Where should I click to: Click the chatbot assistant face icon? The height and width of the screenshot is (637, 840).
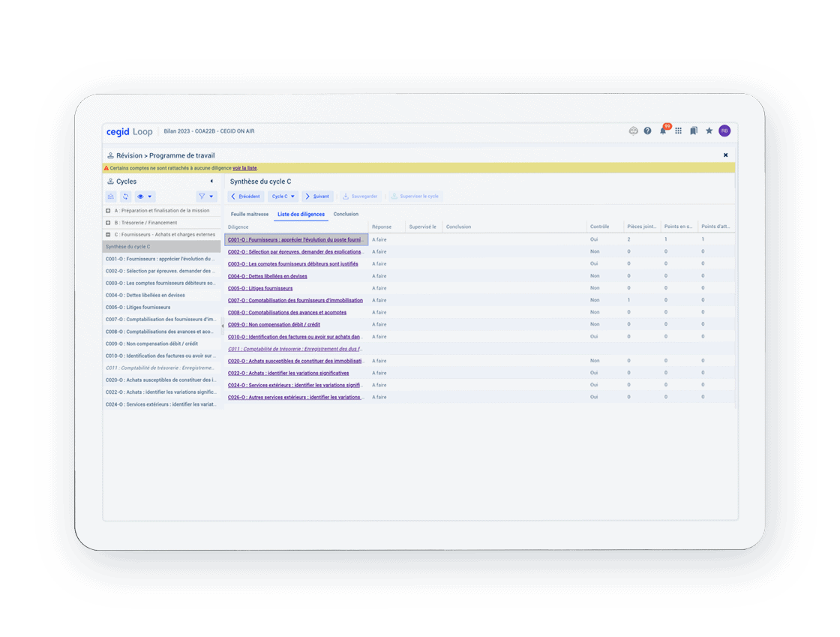(x=633, y=131)
